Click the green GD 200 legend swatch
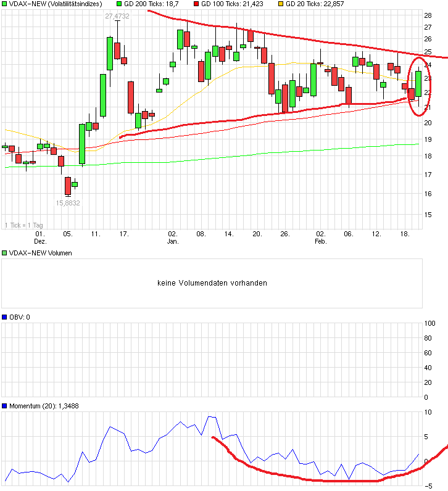Image resolution: width=448 pixels, height=491 pixels. pyautogui.click(x=119, y=4)
